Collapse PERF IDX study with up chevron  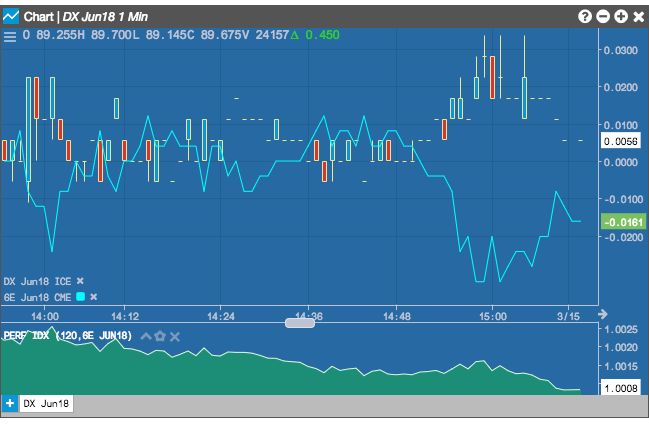tap(146, 336)
